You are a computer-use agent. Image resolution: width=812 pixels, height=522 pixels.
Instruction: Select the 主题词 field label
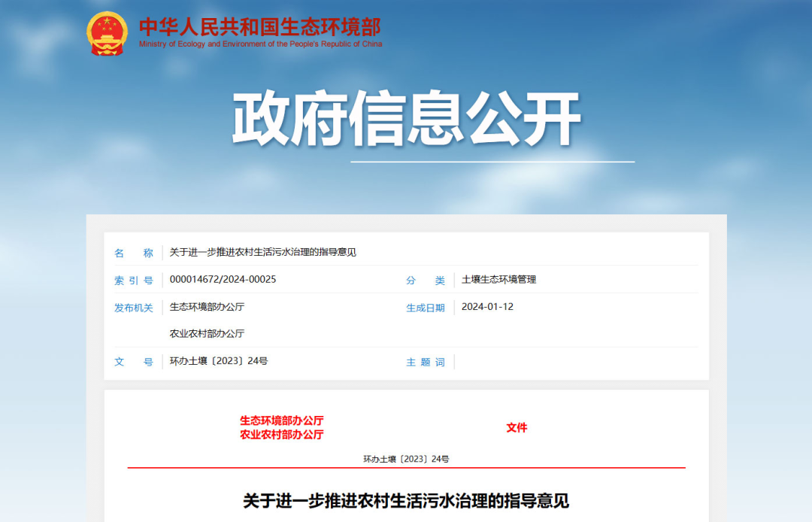pos(426,362)
